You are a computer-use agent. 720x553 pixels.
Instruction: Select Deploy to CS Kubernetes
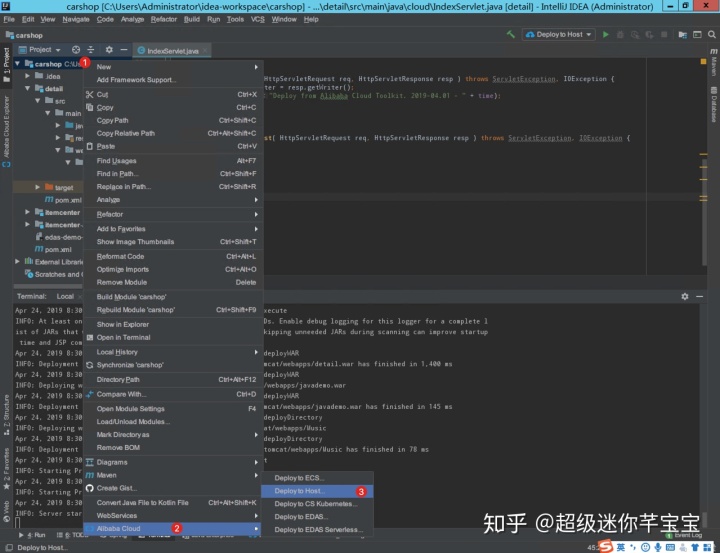coord(317,504)
